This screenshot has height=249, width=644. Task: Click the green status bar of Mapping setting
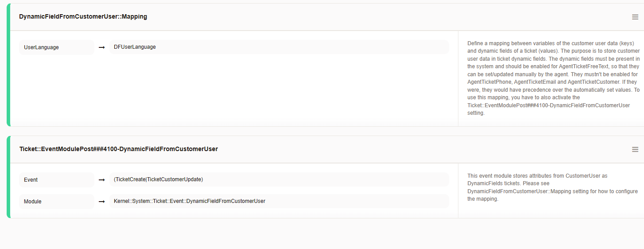pos(8,65)
